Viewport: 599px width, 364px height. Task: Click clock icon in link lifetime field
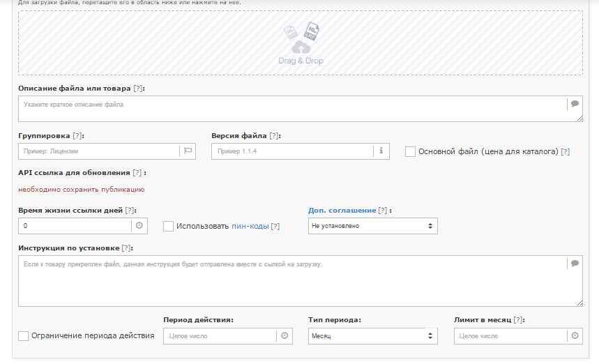139,225
